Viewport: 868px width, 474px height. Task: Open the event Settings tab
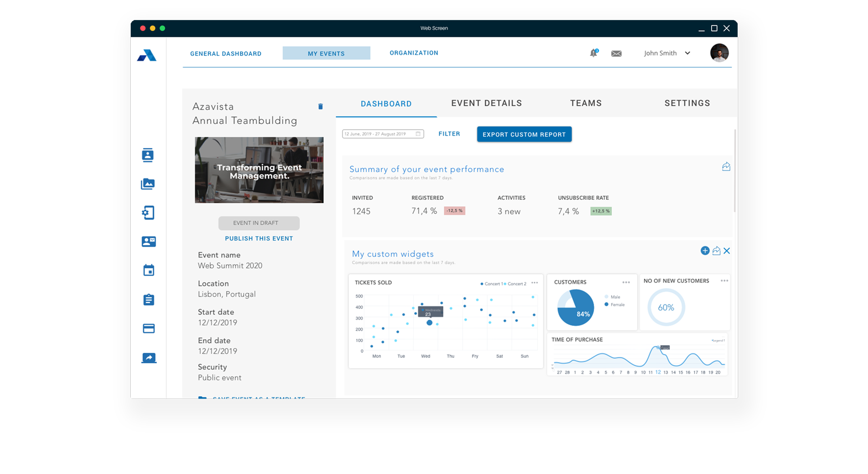[687, 103]
